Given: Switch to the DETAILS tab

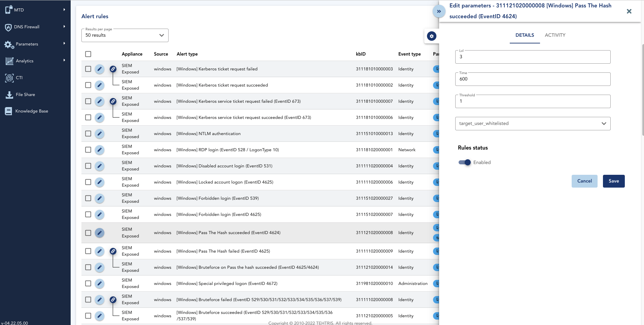Looking at the screenshot, I should click(x=525, y=35).
